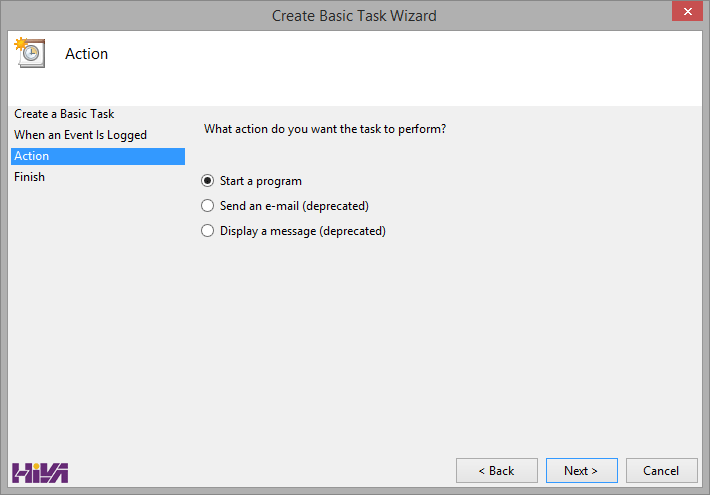The height and width of the screenshot is (495, 710).
Task: Click the Task Scheduler clock icon
Action: 29,53
